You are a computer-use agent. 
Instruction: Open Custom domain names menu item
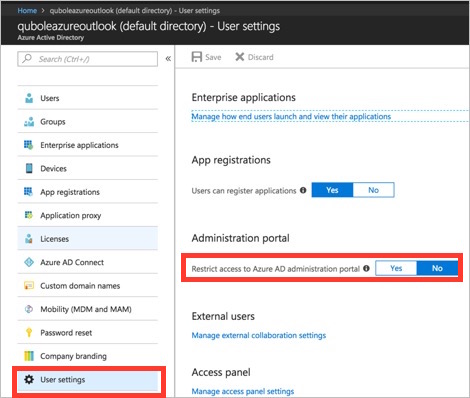click(x=88, y=286)
